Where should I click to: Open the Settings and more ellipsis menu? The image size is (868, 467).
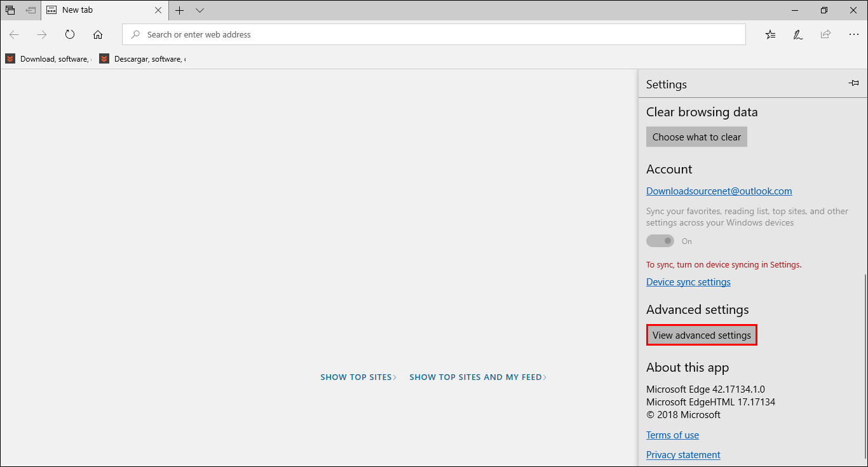click(x=853, y=34)
